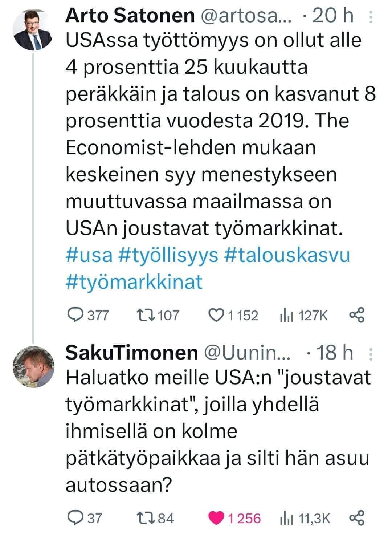Open more options for Arto Satonen's tweet
The width and height of the screenshot is (392, 536).
371,17
